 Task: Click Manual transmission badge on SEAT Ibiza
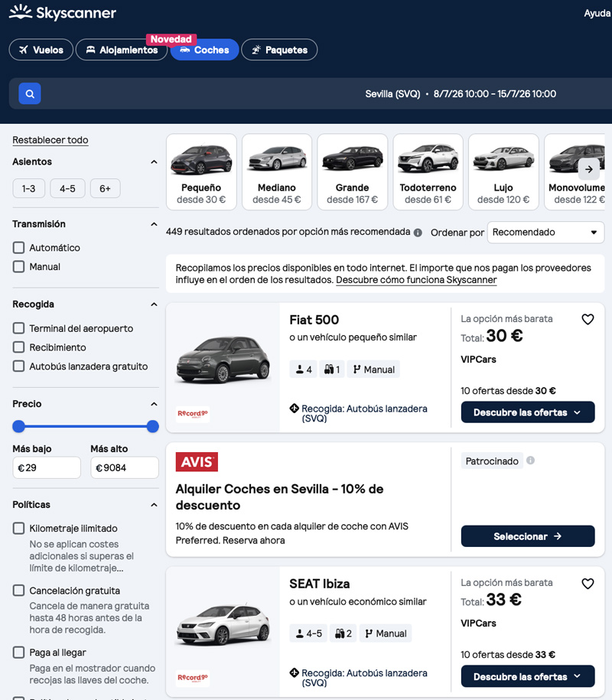click(386, 633)
